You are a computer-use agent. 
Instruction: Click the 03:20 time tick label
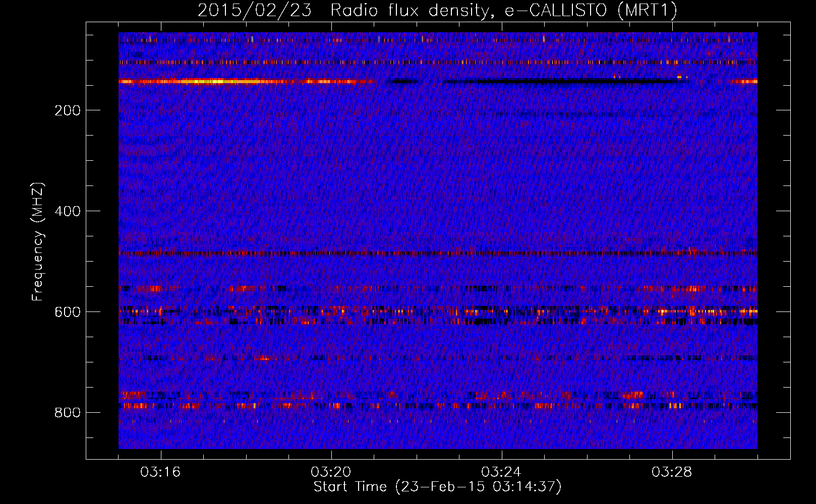[331, 472]
